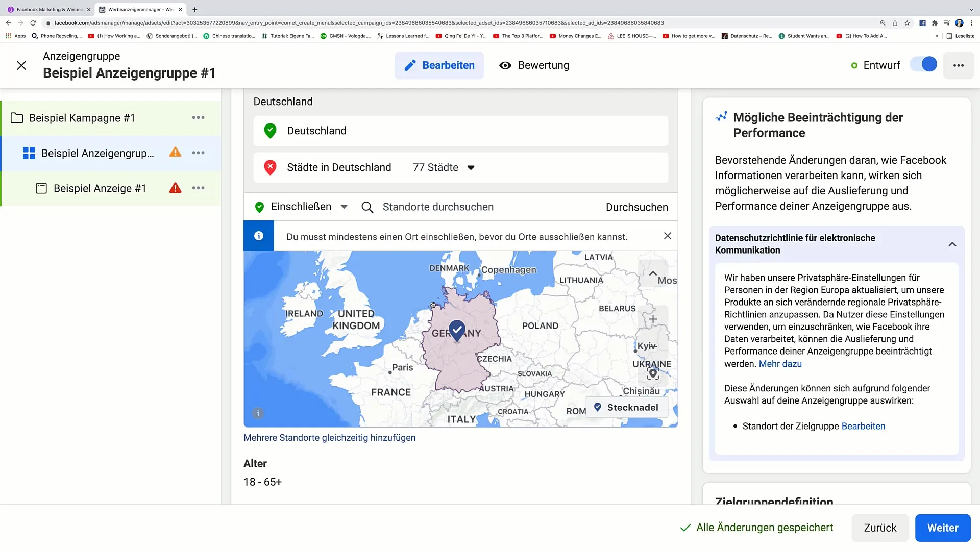This screenshot has height=551, width=980.
Task: Click the red excluded pin for Städte
Action: (270, 167)
